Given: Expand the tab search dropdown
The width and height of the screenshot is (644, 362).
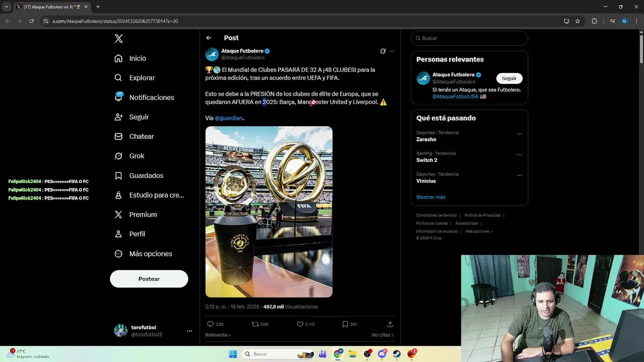Looking at the screenshot, I should click(7, 7).
